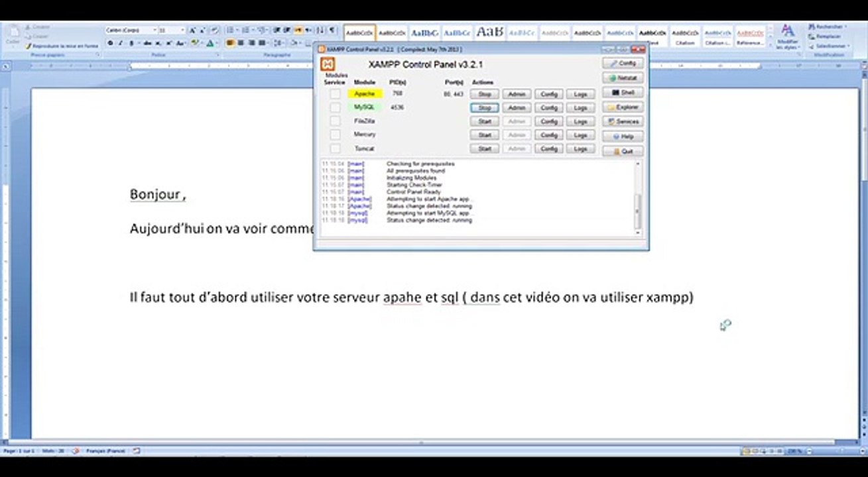Tick the FileZilla service checkbox
This screenshot has width=868, height=477.
(x=335, y=121)
